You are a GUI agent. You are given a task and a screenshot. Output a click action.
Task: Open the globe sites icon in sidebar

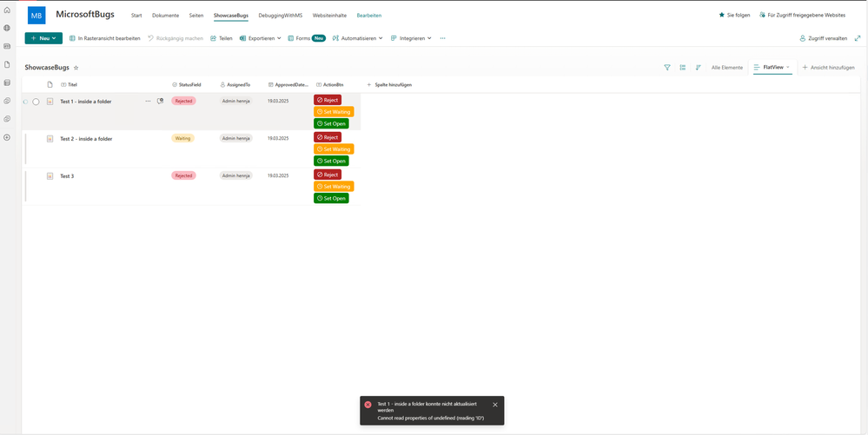coord(7,28)
